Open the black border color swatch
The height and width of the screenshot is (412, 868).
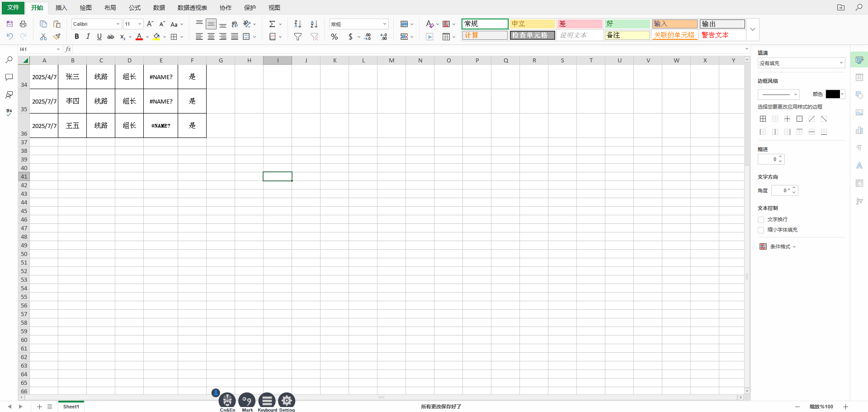(x=835, y=94)
